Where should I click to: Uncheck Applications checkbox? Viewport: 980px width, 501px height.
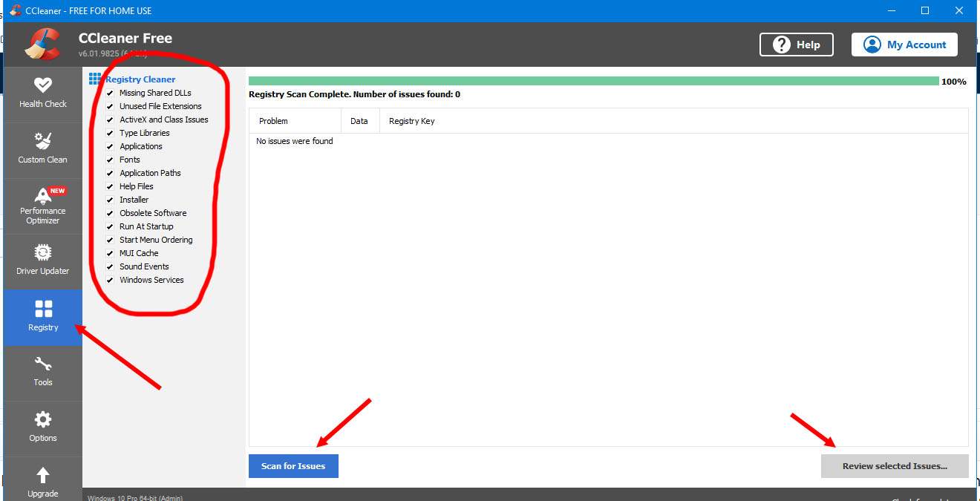click(x=110, y=146)
